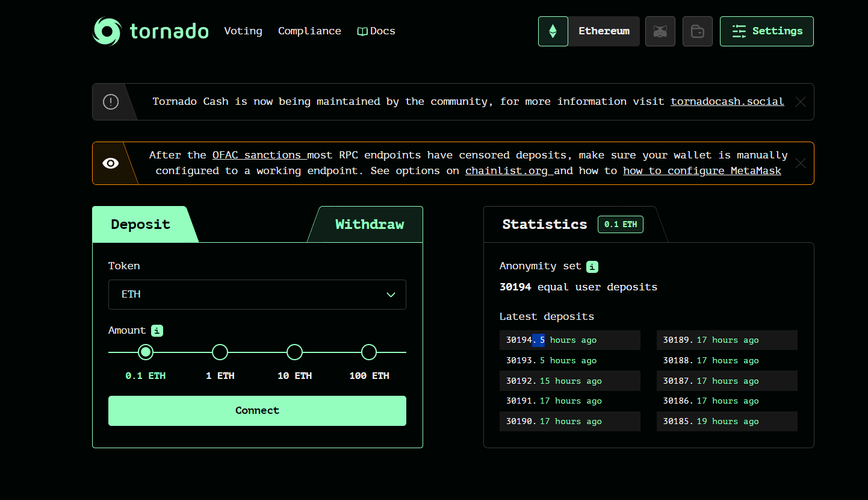Select the 100 ETH amount radio point
This screenshot has width=868, height=500.
pyautogui.click(x=369, y=352)
